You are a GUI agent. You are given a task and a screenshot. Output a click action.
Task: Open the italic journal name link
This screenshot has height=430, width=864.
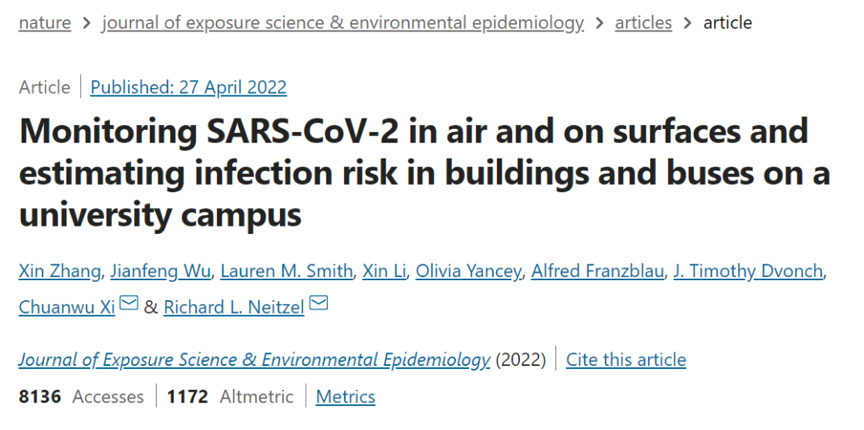pos(254,360)
